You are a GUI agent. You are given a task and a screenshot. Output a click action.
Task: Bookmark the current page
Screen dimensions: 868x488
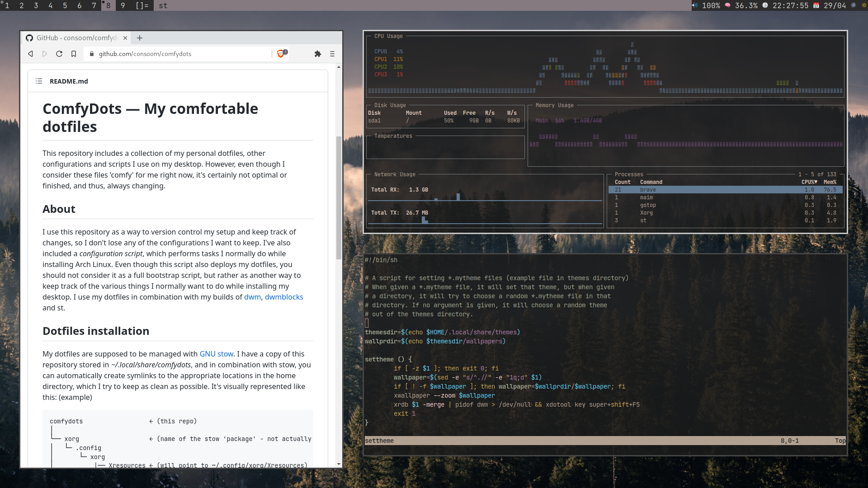tap(74, 54)
